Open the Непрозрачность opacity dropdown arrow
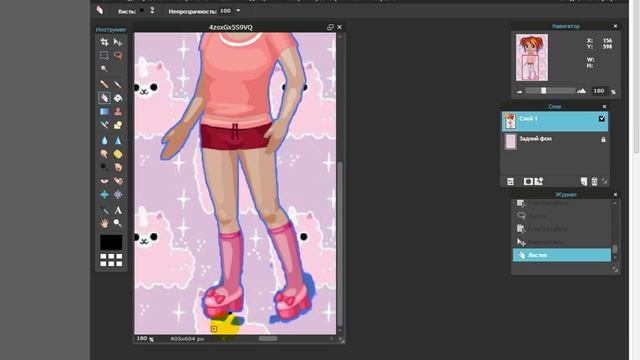 238,11
